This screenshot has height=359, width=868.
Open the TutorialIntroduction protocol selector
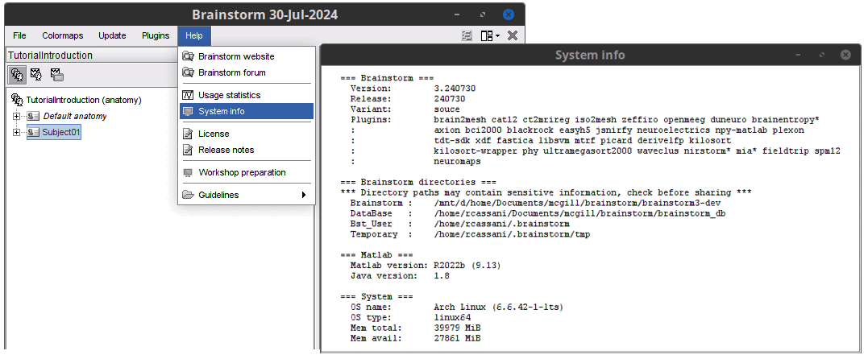click(x=89, y=56)
